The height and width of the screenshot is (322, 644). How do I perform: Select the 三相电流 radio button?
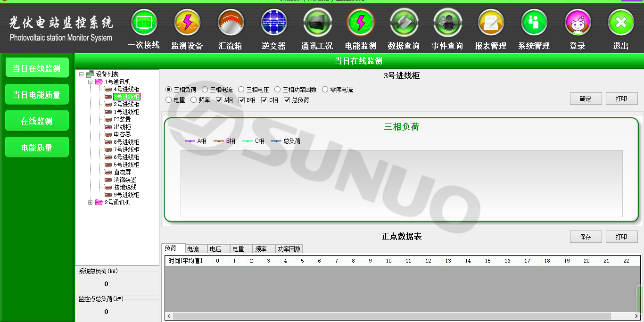205,90
